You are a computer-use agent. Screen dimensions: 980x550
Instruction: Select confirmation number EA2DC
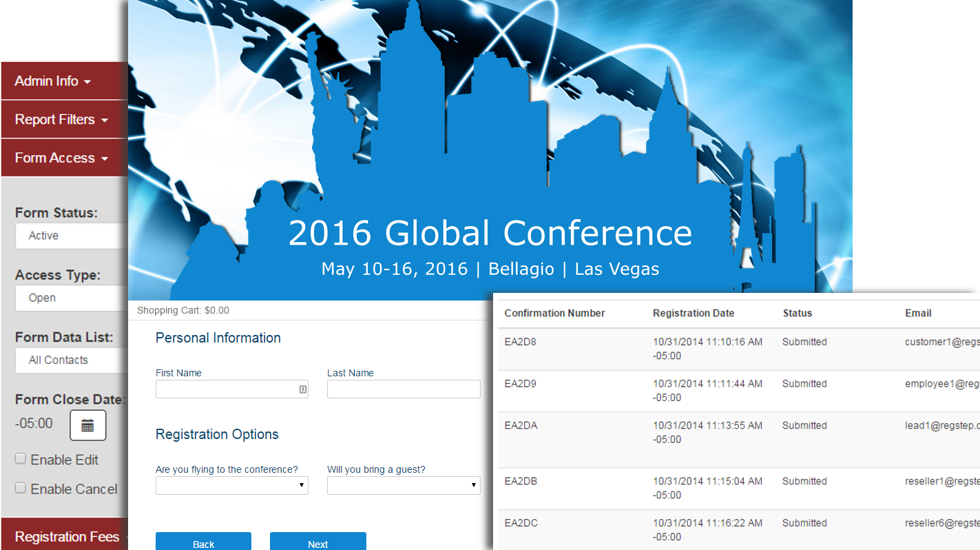(x=521, y=523)
